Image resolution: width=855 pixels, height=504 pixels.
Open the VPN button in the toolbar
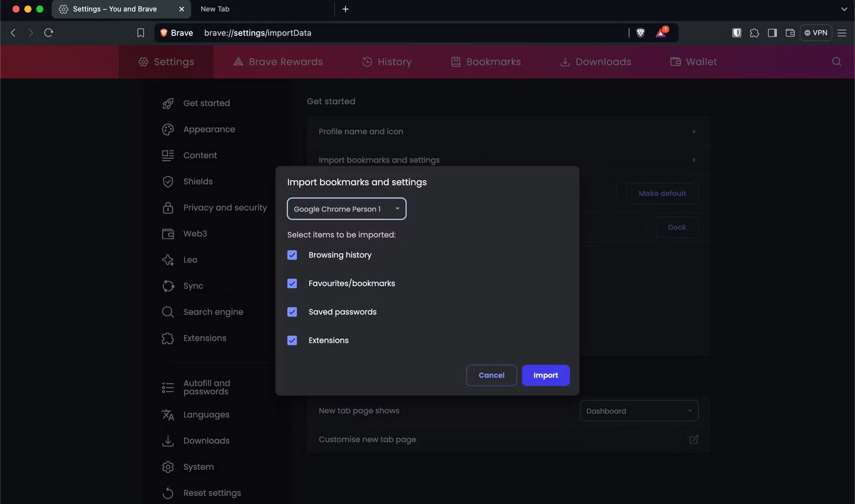[816, 33]
